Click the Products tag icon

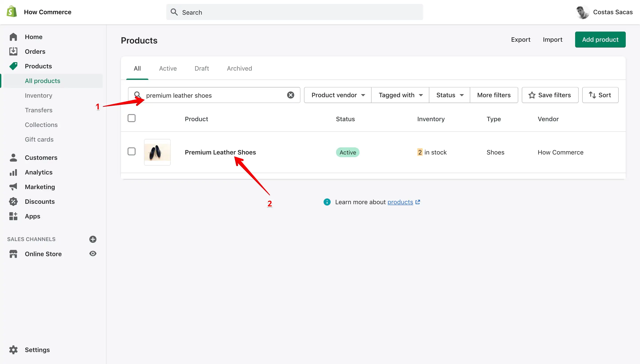coord(13,66)
